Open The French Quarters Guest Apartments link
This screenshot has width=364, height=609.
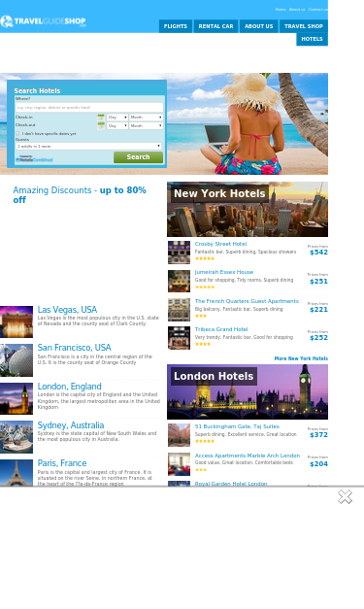coord(247,301)
